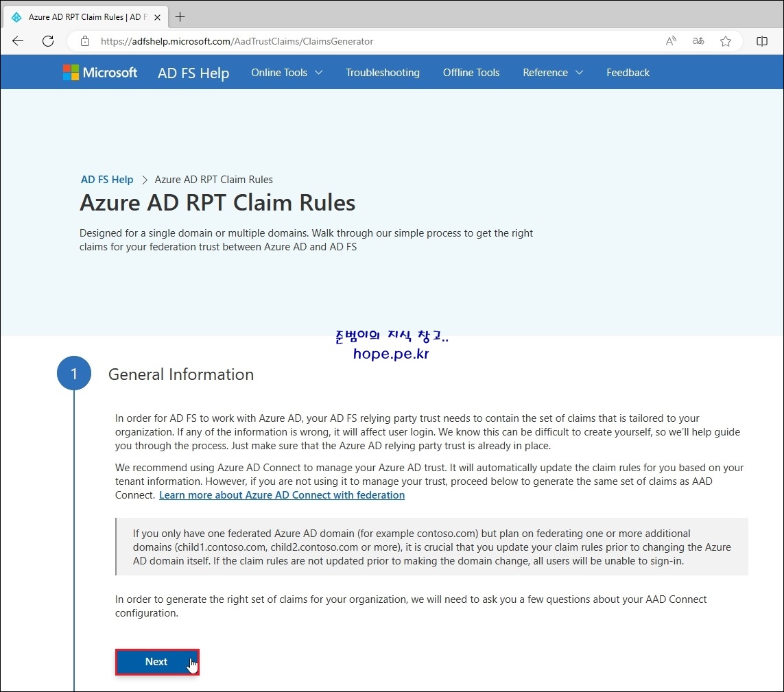Click the translate page icon
Screen dimensions: 784x692
click(698, 41)
